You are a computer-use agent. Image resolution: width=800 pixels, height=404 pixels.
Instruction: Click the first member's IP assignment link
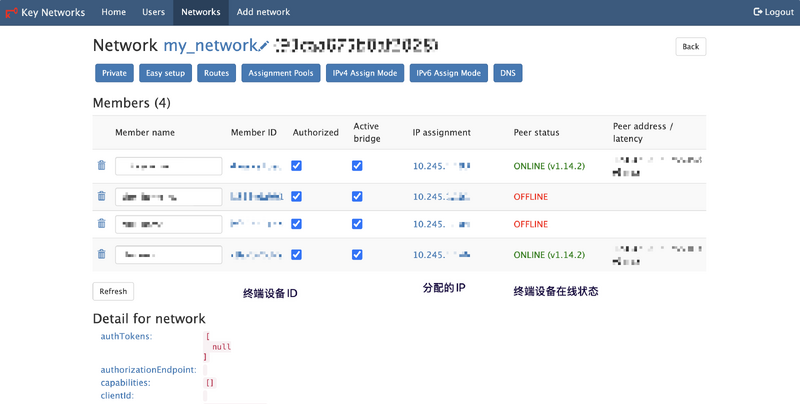441,166
